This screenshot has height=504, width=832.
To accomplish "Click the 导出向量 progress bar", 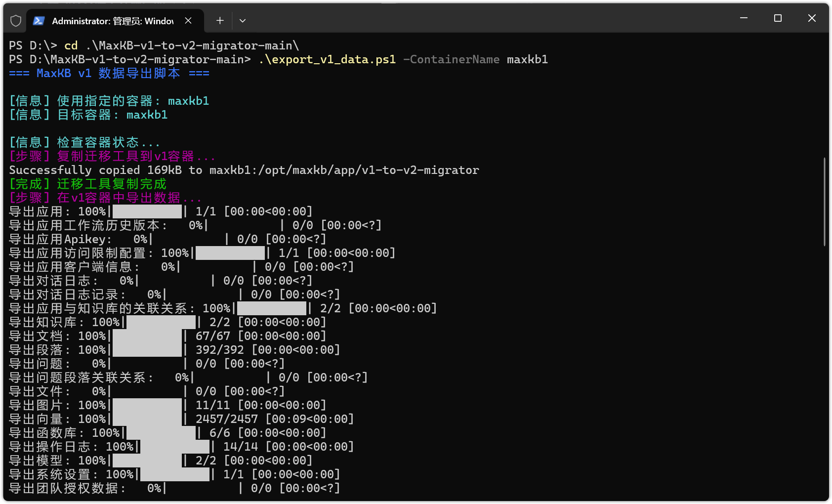I will click(x=147, y=419).
